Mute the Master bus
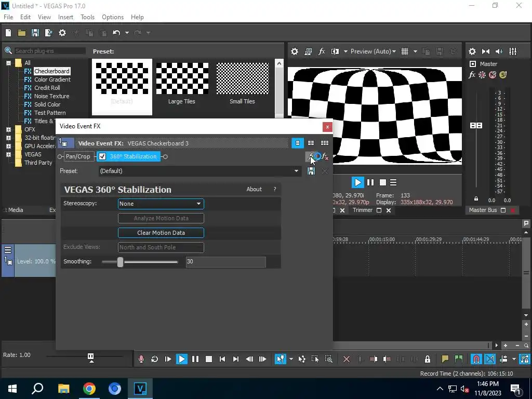Screen dimensions: 532x399 493,75
